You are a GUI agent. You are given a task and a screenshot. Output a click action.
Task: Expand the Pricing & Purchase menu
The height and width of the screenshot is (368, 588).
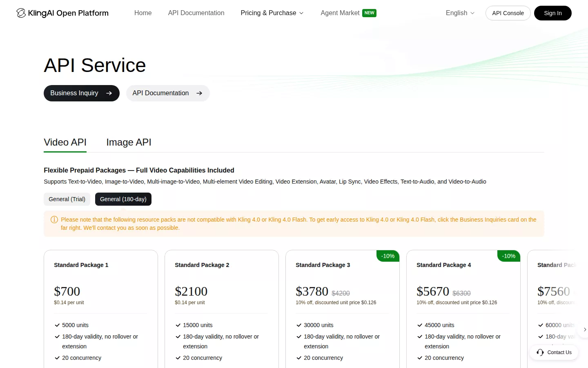(272, 13)
